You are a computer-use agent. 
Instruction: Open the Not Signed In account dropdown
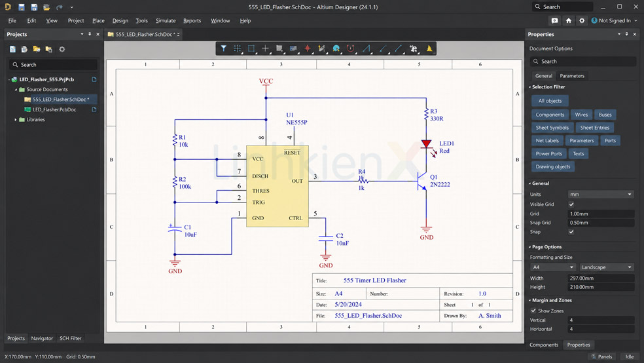pyautogui.click(x=615, y=20)
